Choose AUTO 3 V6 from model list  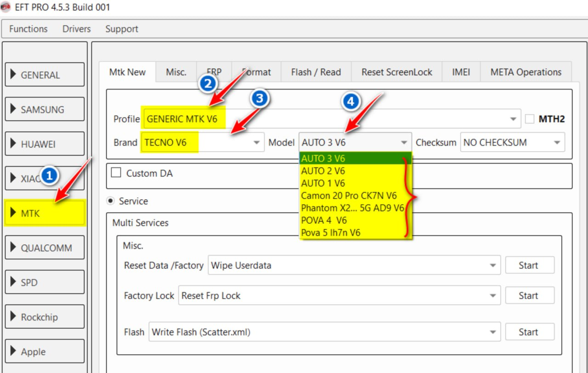tap(356, 158)
